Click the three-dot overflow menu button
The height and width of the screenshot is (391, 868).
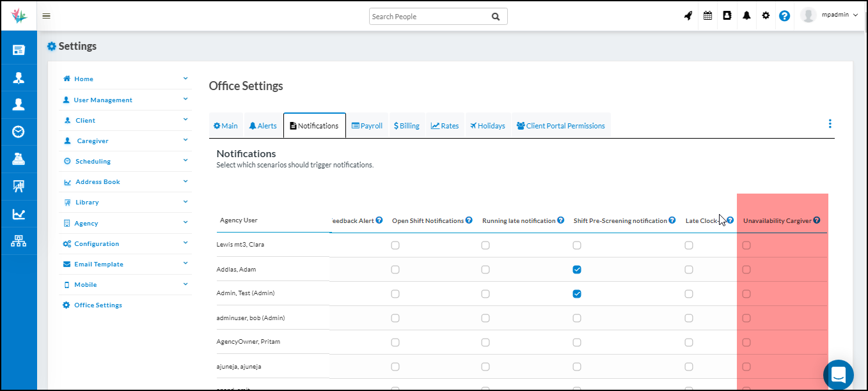click(830, 123)
